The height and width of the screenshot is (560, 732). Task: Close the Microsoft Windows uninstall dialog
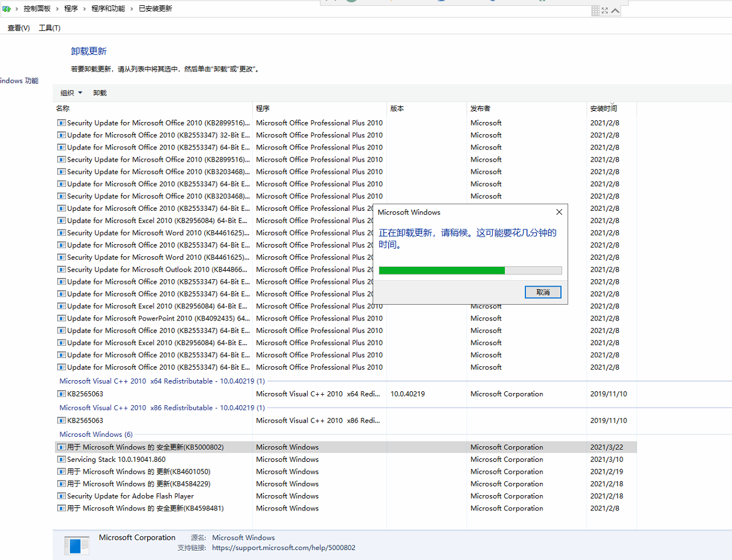click(559, 212)
